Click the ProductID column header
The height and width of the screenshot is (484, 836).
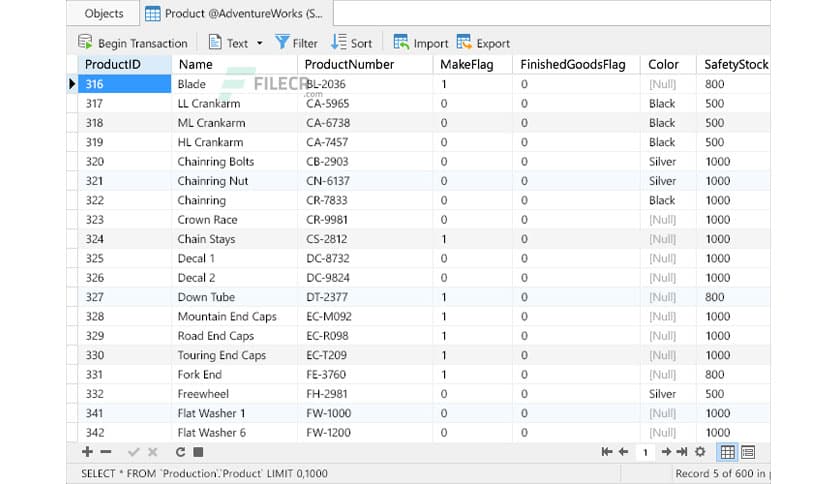click(x=124, y=64)
